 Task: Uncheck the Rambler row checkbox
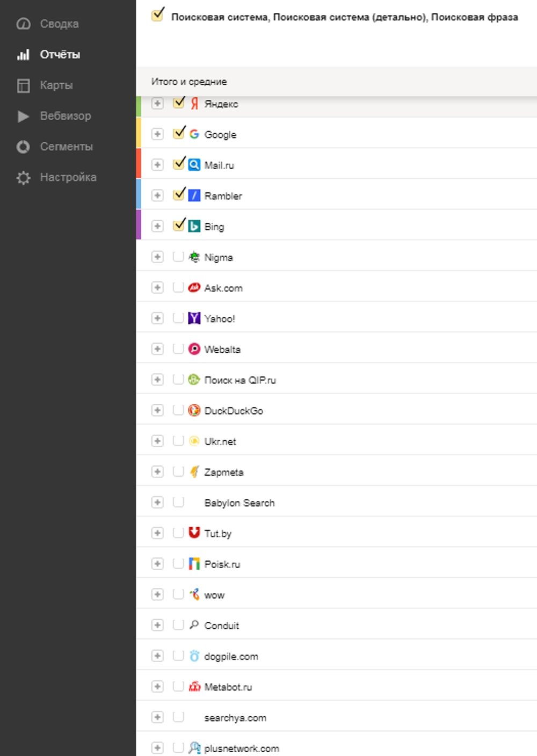(179, 194)
